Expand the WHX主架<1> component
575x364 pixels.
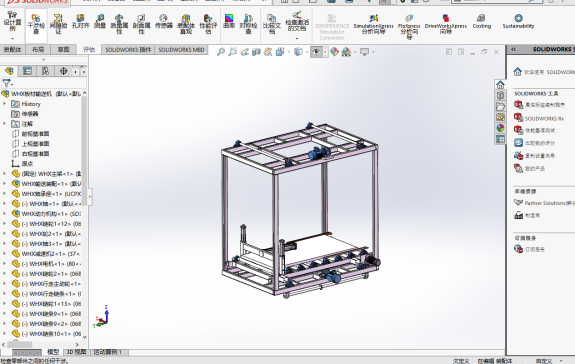[4, 174]
